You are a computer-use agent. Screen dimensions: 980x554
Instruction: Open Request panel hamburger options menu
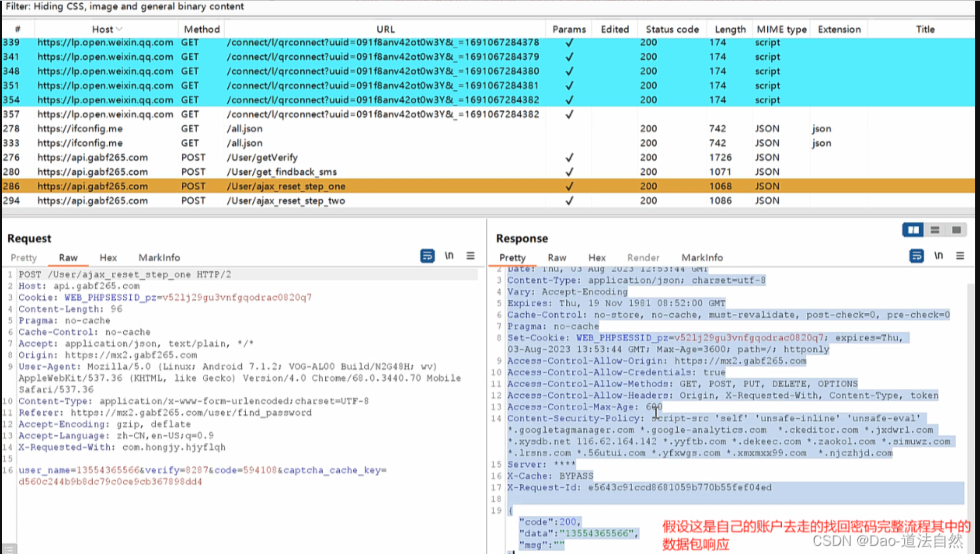click(x=470, y=256)
